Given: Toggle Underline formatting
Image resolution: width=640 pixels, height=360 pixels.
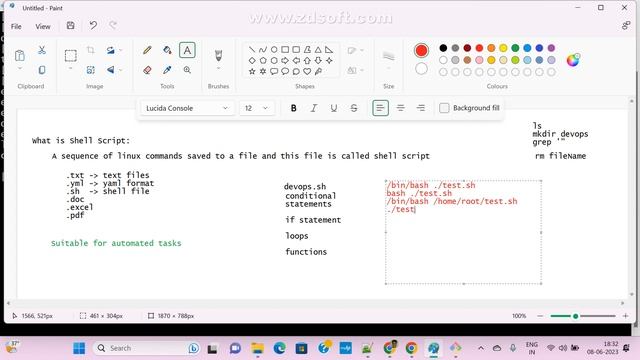Looking at the screenshot, I should pos(333,108).
